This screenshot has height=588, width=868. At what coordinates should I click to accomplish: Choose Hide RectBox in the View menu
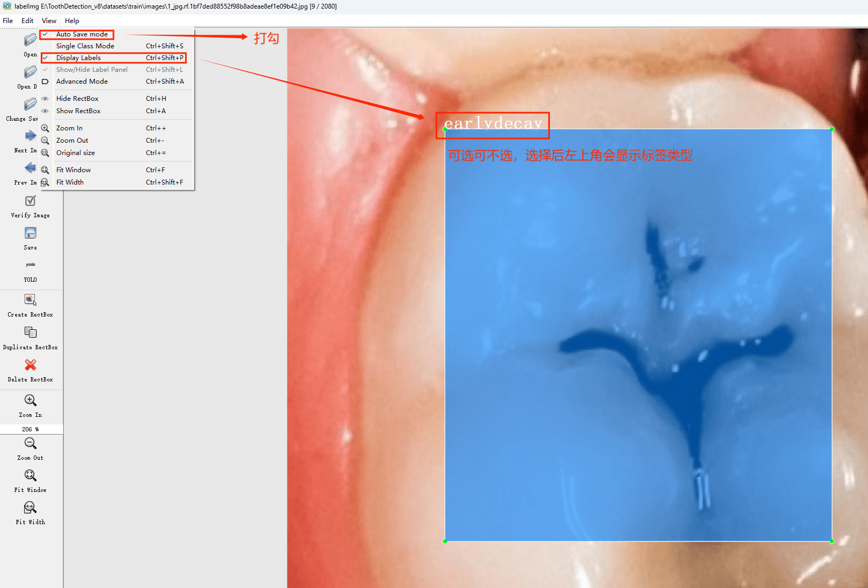click(116, 99)
